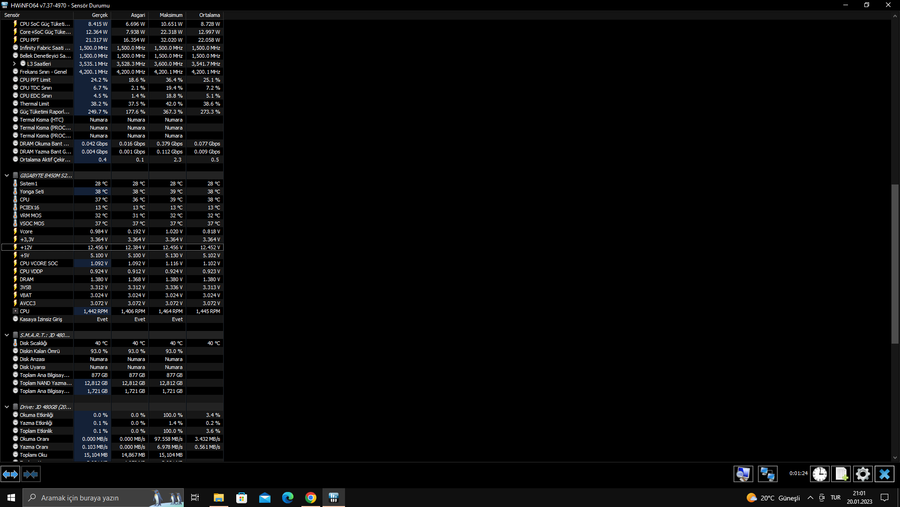Click the Maksimum column header

coord(167,15)
